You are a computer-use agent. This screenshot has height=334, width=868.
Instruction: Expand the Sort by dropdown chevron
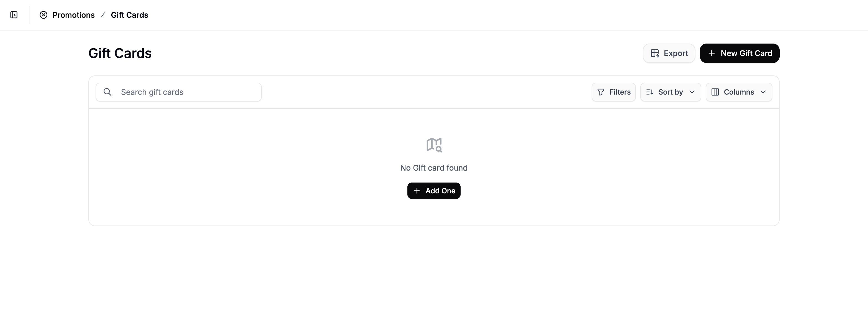[x=692, y=92]
